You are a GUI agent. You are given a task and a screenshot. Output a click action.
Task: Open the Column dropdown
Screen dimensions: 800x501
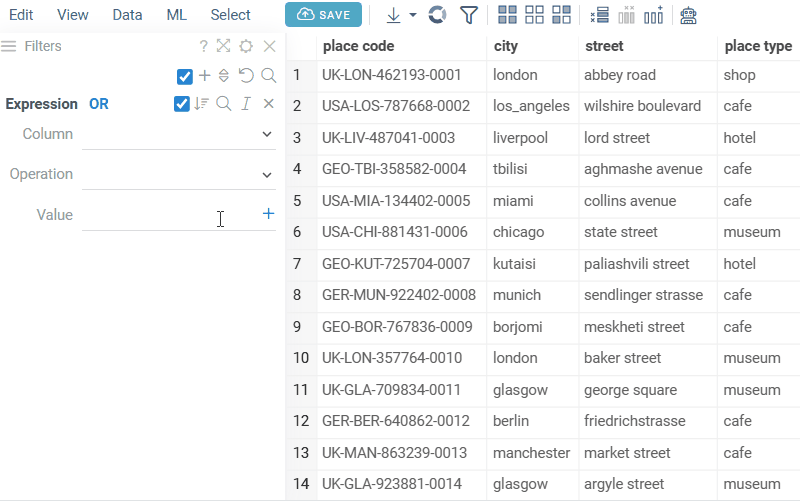(x=179, y=135)
